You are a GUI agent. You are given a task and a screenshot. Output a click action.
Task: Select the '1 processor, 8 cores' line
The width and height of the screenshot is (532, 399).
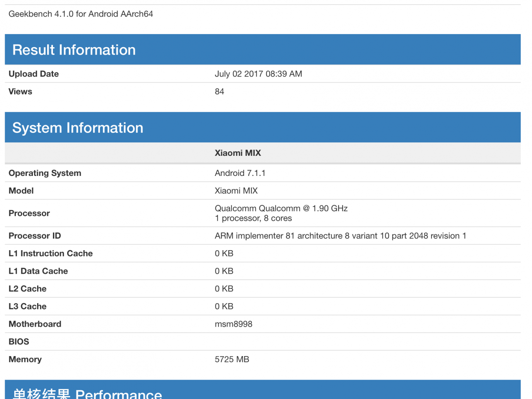[x=253, y=218]
